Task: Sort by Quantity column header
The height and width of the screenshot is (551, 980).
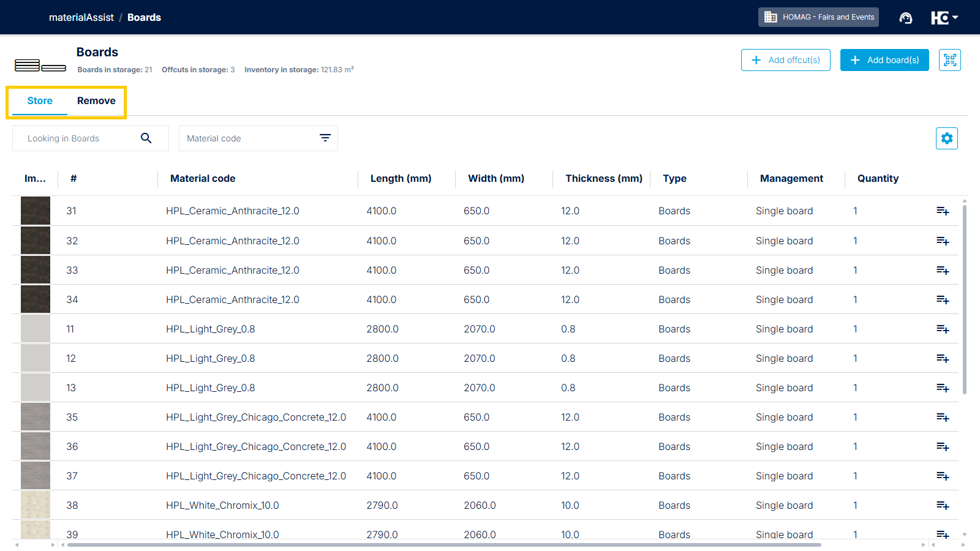Action: [878, 179]
